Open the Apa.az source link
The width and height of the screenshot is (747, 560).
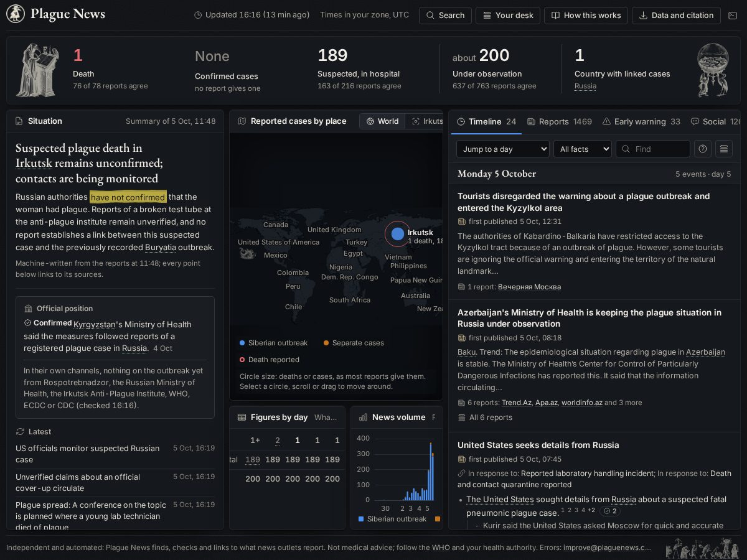coord(546,403)
